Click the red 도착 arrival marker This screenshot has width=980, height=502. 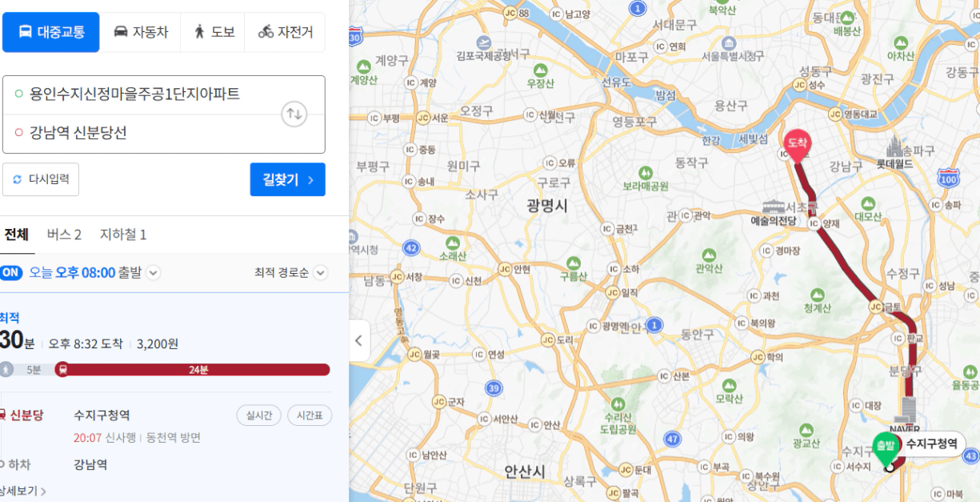point(796,147)
